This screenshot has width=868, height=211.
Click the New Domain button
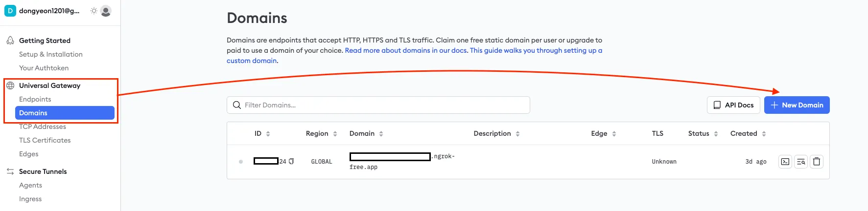[x=797, y=105]
